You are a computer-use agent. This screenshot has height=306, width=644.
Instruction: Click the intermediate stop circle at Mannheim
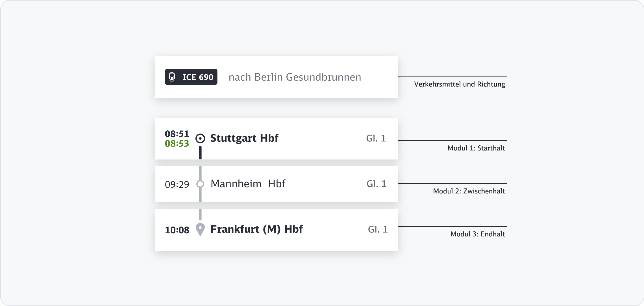click(200, 184)
